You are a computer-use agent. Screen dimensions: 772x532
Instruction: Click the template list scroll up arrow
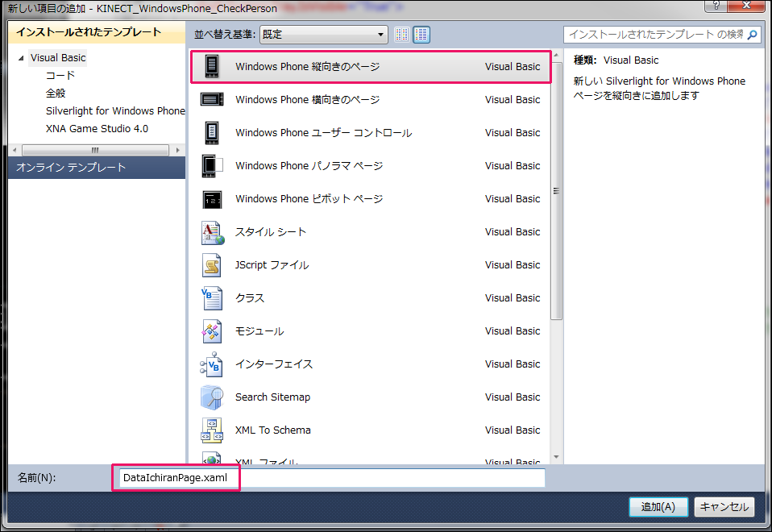pos(556,55)
